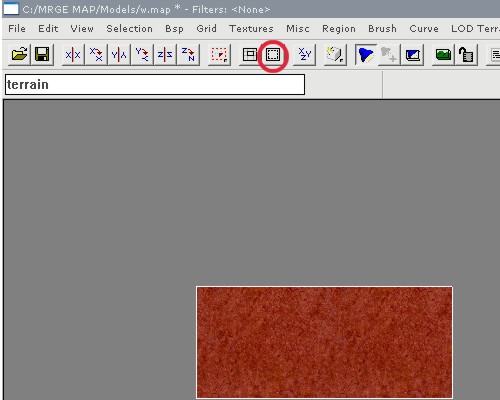Click the green landscape picture icon
The image size is (500, 400).
[x=443, y=55]
